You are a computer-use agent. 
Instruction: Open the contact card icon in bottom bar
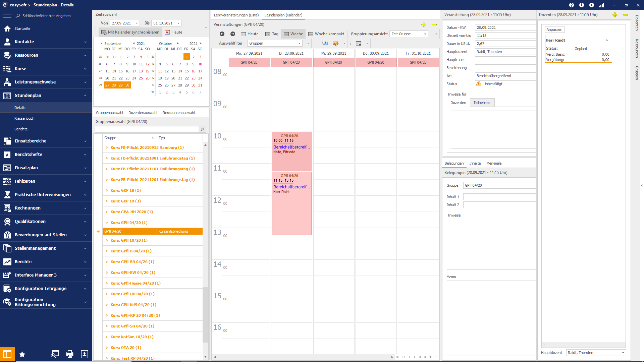(85, 354)
